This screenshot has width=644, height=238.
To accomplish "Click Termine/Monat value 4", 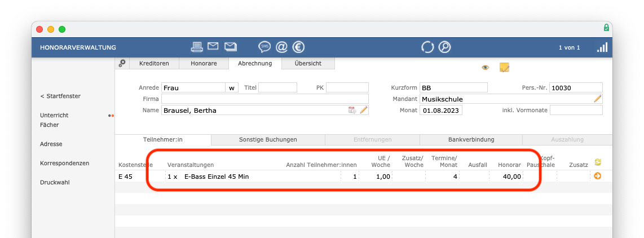I will click(455, 177).
